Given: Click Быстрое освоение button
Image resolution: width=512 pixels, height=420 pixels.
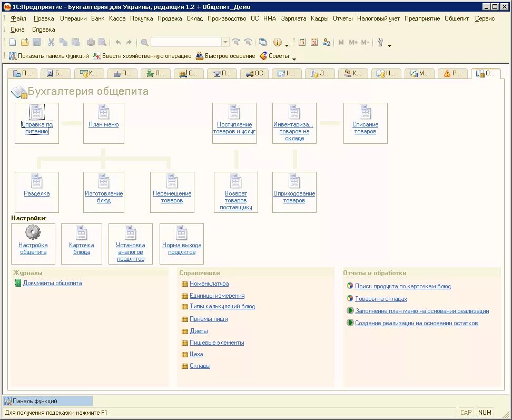Looking at the screenshot, I should [225, 56].
